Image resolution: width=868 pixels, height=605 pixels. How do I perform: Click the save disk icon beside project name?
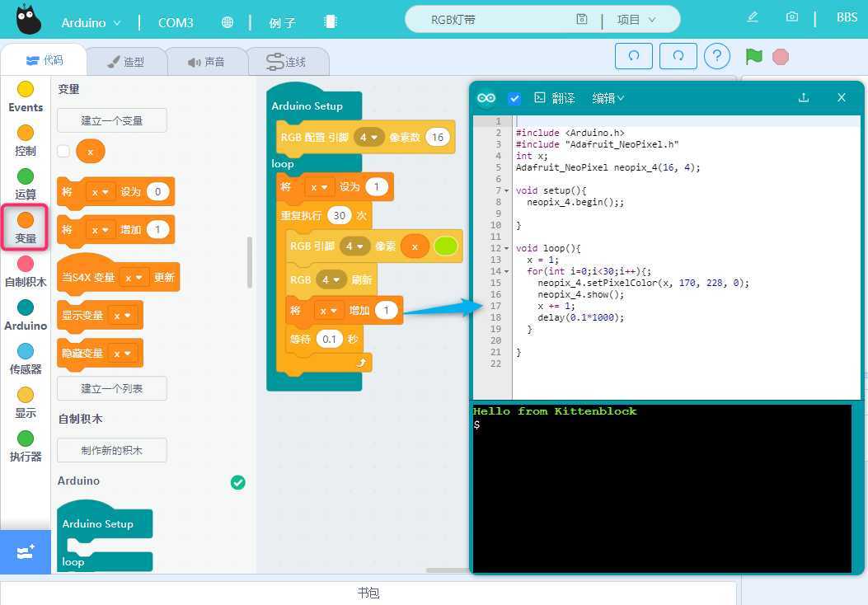[582, 20]
